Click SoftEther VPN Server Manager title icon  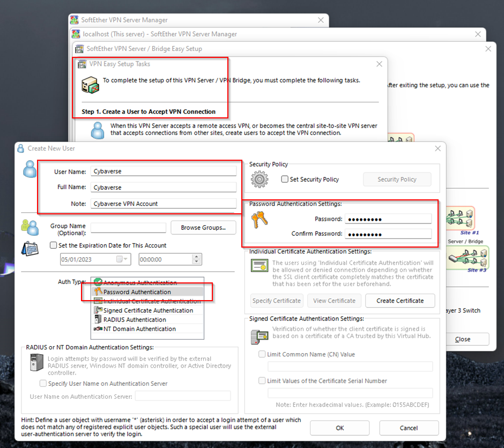[x=74, y=20]
